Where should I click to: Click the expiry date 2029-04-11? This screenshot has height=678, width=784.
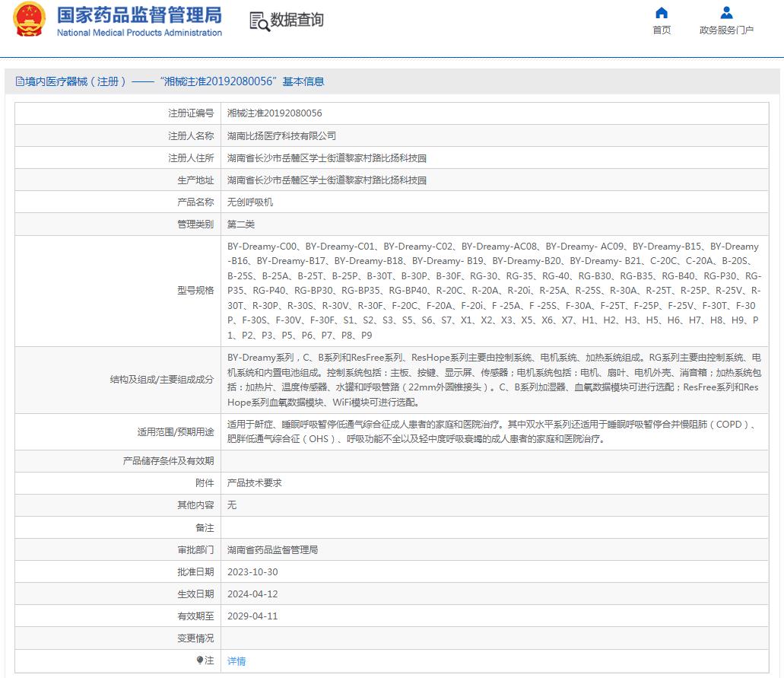[x=252, y=616]
